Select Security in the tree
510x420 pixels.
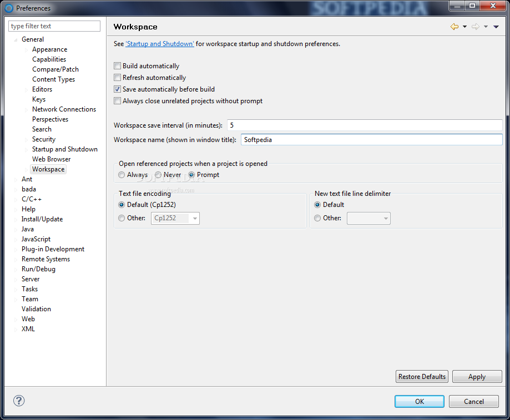click(44, 139)
